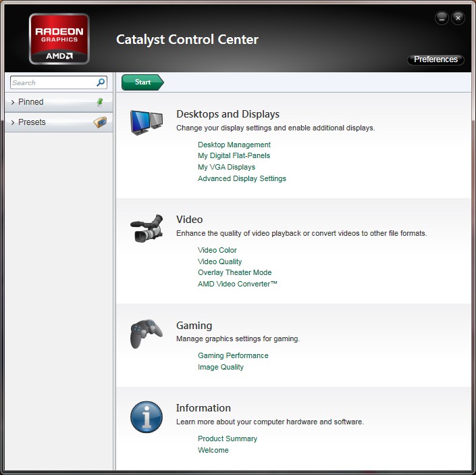Image resolution: width=476 pixels, height=475 pixels.
Task: Click the Catalyst Control Center title text
Action: coord(187,39)
